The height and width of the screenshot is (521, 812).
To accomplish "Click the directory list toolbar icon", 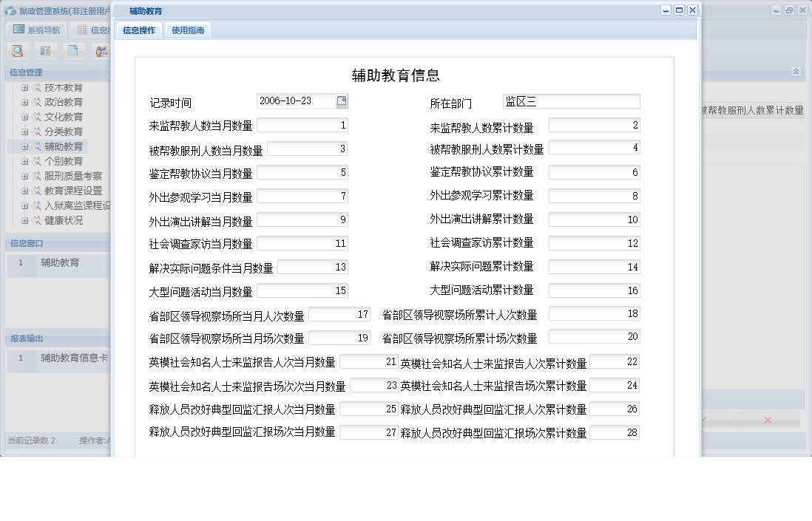I will point(44,51).
